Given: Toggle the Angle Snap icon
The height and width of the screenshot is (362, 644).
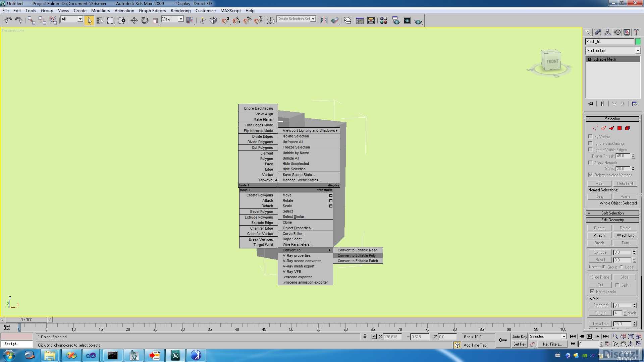Looking at the screenshot, I should (x=236, y=20).
